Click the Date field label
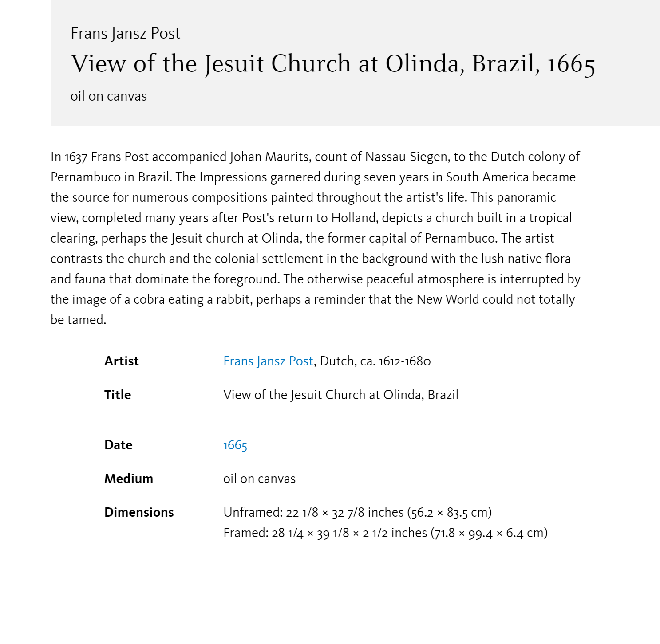This screenshot has width=660, height=644. (x=119, y=445)
